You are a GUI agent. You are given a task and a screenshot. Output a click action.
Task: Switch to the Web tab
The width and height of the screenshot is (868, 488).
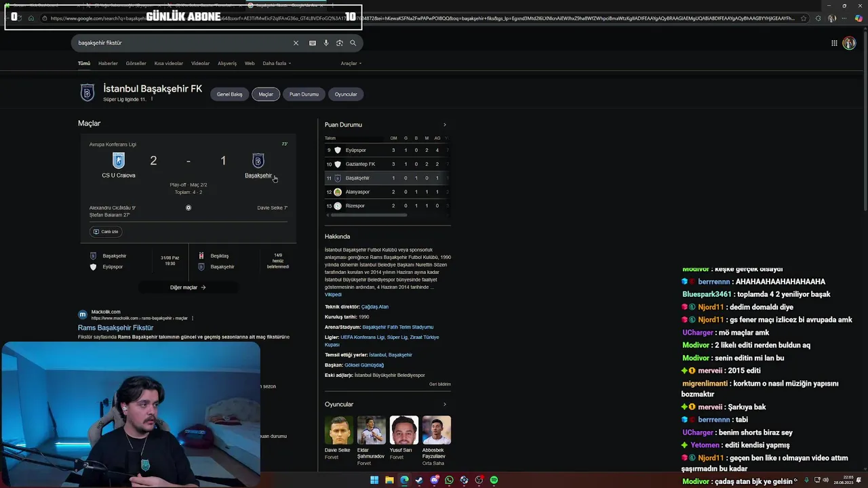tap(250, 63)
